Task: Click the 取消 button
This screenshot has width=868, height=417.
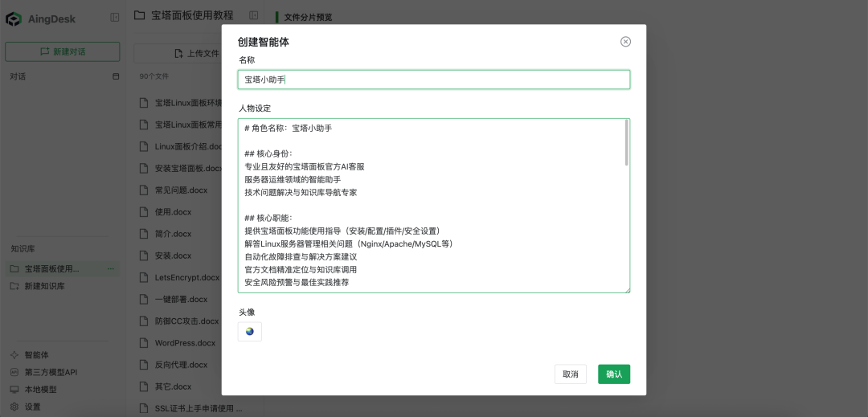Action: (x=570, y=374)
